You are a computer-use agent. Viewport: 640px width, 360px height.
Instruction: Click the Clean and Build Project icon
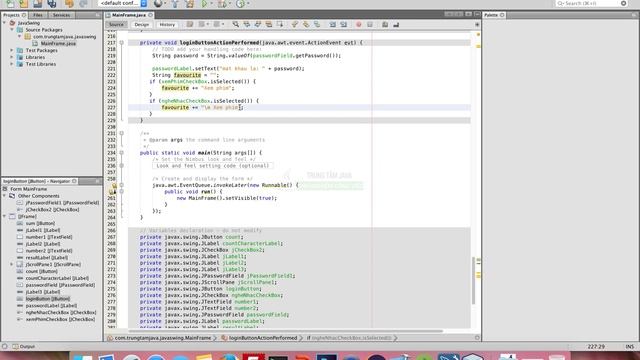[190, 4]
